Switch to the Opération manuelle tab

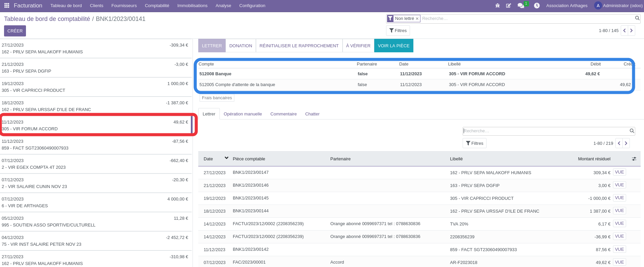[243, 114]
